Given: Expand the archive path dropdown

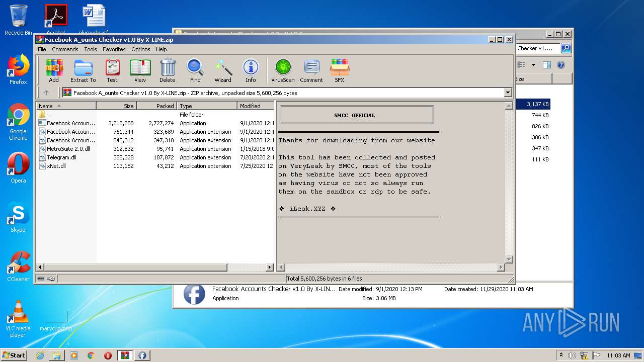Looking at the screenshot, I should click(x=508, y=93).
